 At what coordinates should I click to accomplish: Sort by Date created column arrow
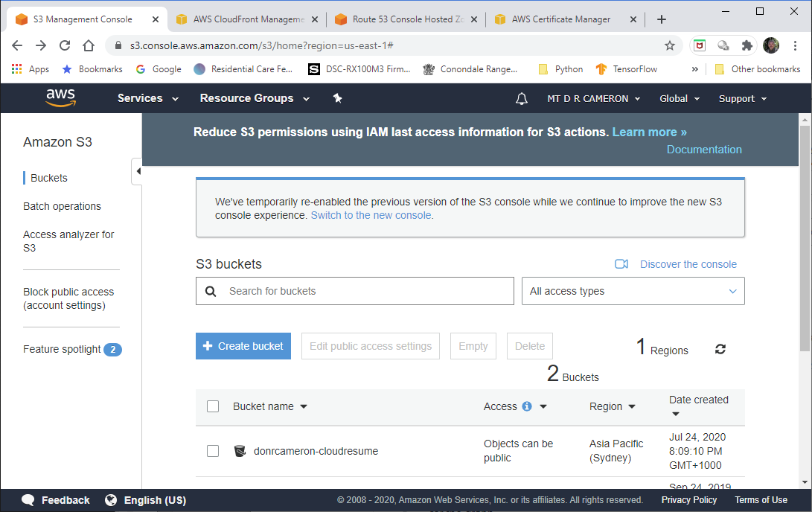pyautogui.click(x=675, y=415)
